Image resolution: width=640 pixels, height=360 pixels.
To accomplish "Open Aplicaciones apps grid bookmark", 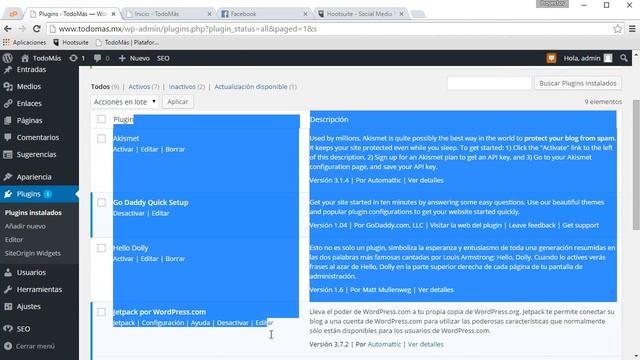I will 24,42.
